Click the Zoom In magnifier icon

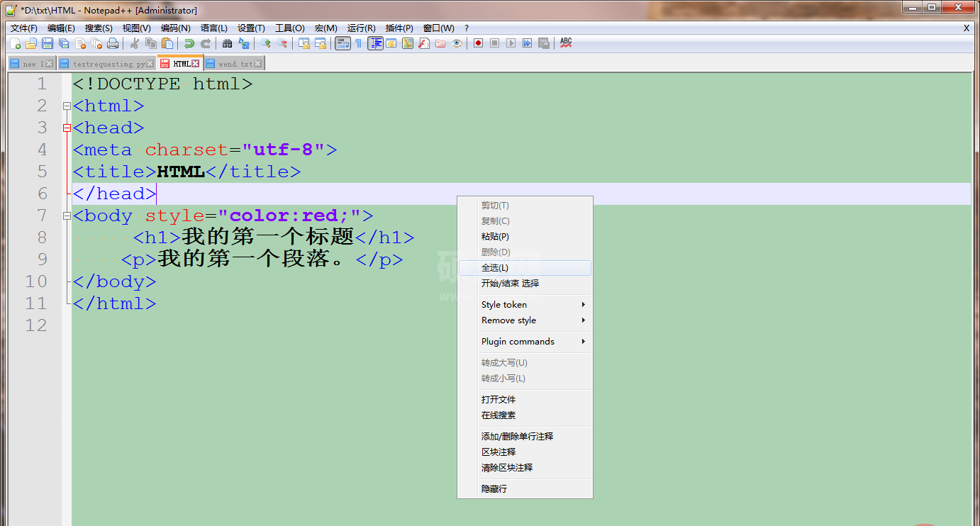[x=265, y=43]
